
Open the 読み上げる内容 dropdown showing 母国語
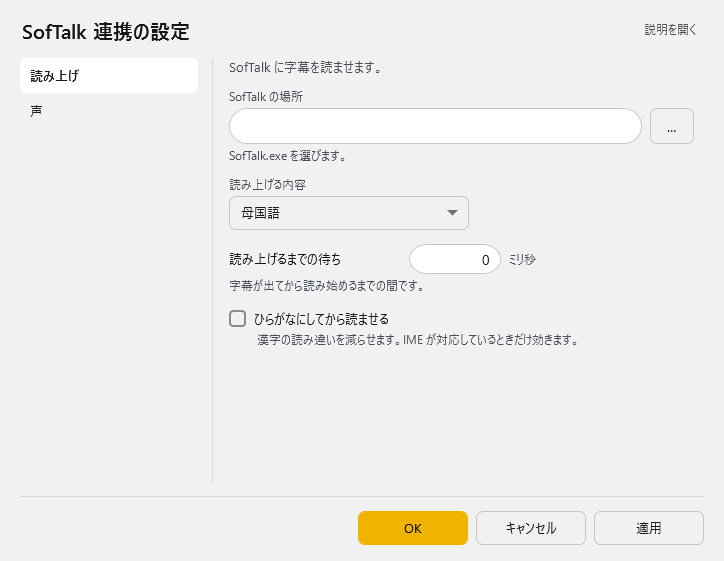coord(349,213)
